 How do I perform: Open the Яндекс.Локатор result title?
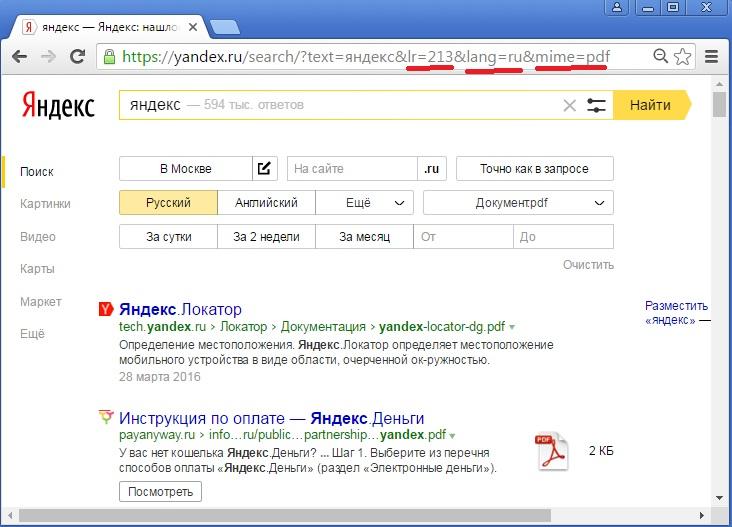(180, 309)
